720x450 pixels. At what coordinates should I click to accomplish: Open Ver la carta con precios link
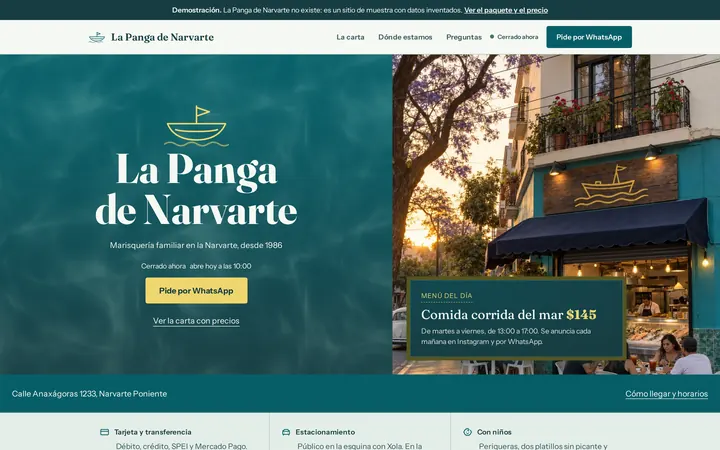[196, 321]
